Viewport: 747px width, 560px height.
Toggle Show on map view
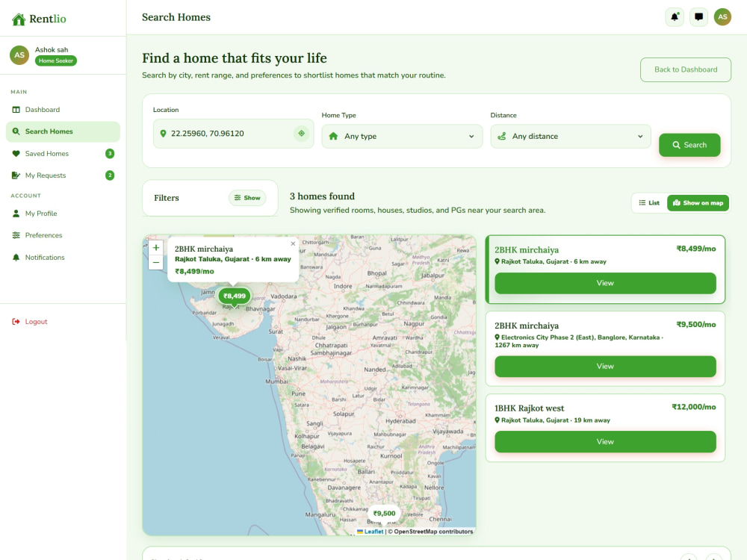698,203
